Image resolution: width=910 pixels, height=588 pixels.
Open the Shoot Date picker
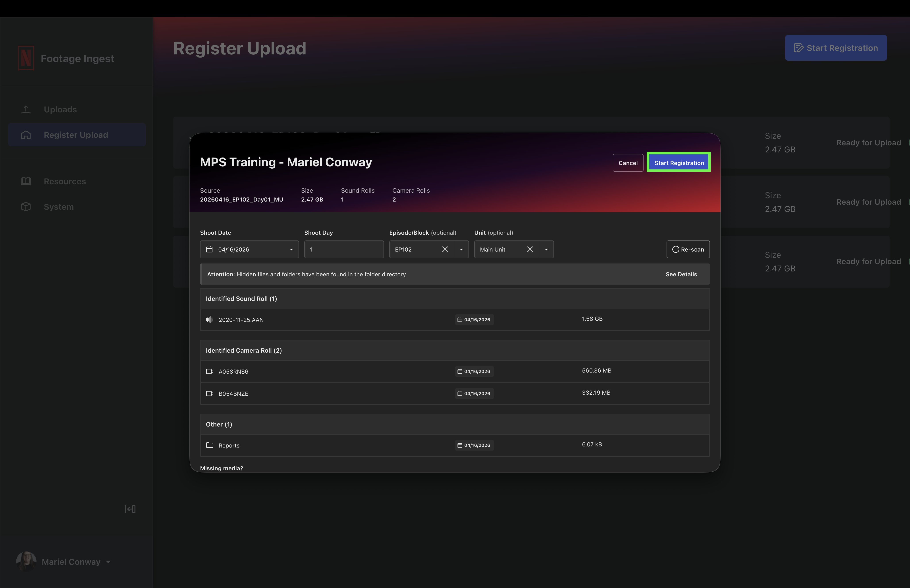click(x=249, y=249)
